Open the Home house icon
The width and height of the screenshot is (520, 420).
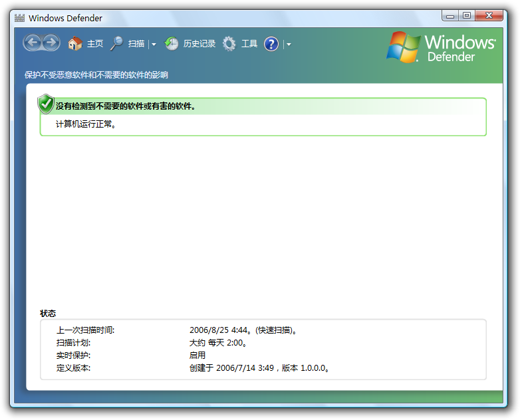[x=75, y=43]
